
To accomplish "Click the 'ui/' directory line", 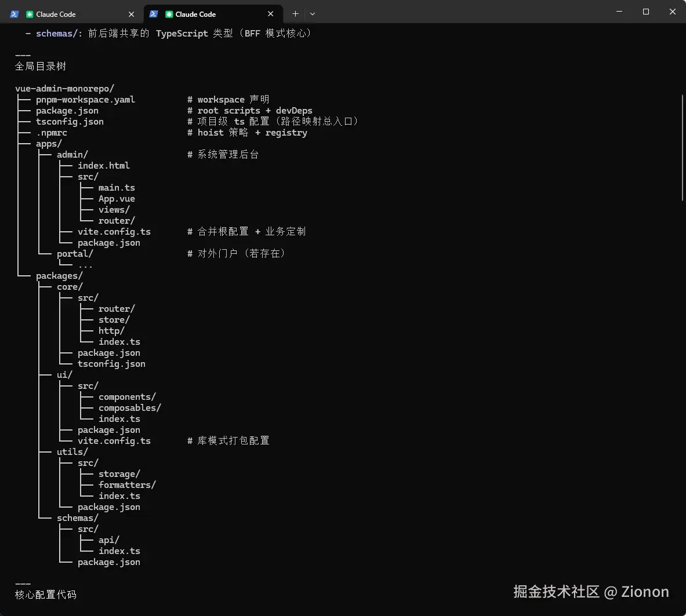I will [64, 375].
